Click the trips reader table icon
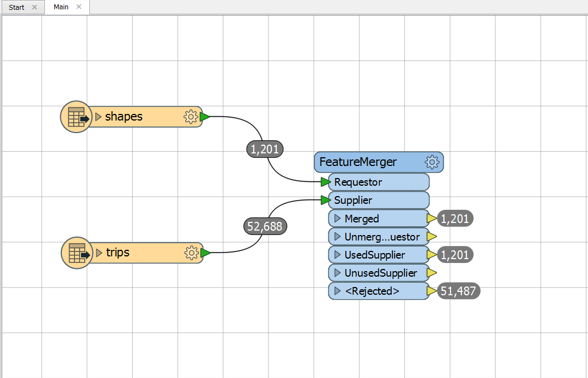This screenshot has width=588, height=378. coord(77,253)
